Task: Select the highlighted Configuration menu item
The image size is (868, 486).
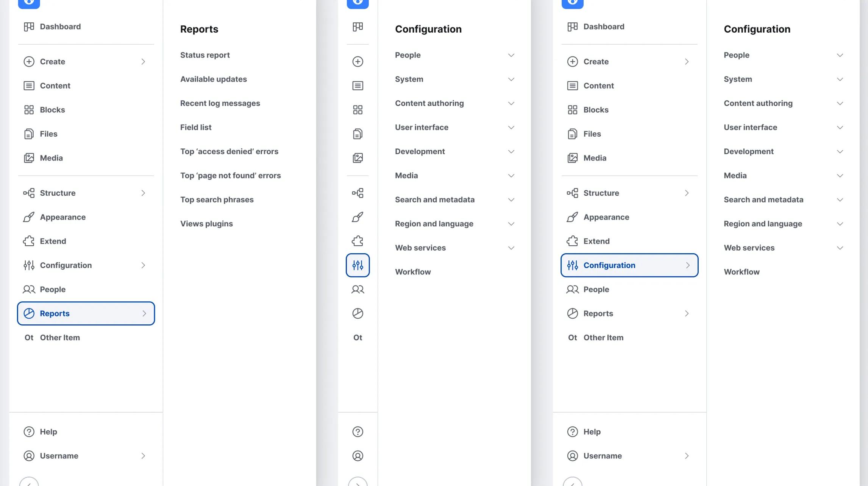Action: 629,265
